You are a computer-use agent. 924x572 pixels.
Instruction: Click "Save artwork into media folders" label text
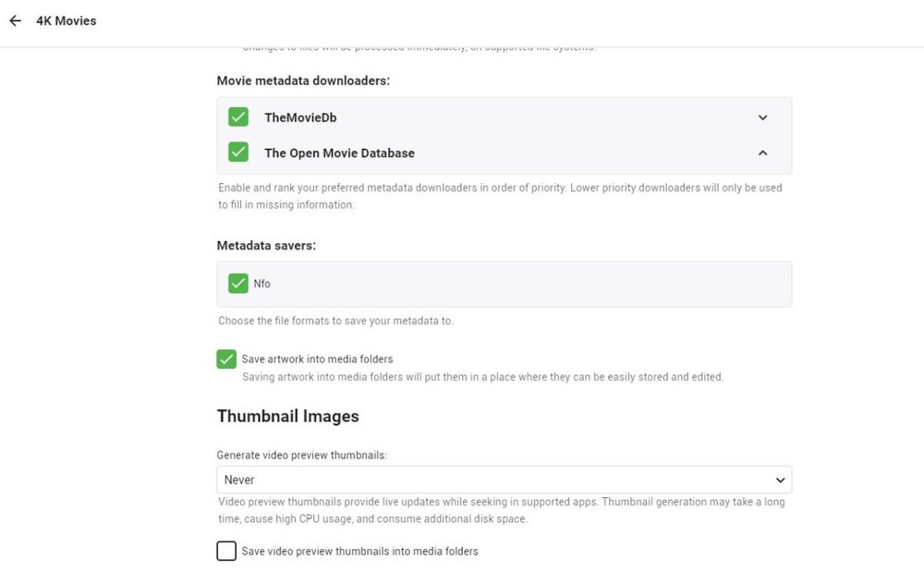coord(317,359)
